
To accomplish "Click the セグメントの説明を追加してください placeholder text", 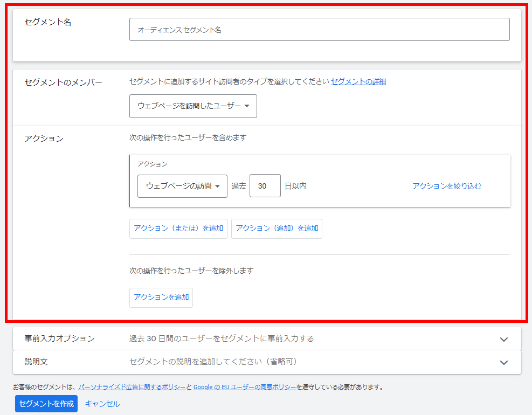I will point(213,362).
